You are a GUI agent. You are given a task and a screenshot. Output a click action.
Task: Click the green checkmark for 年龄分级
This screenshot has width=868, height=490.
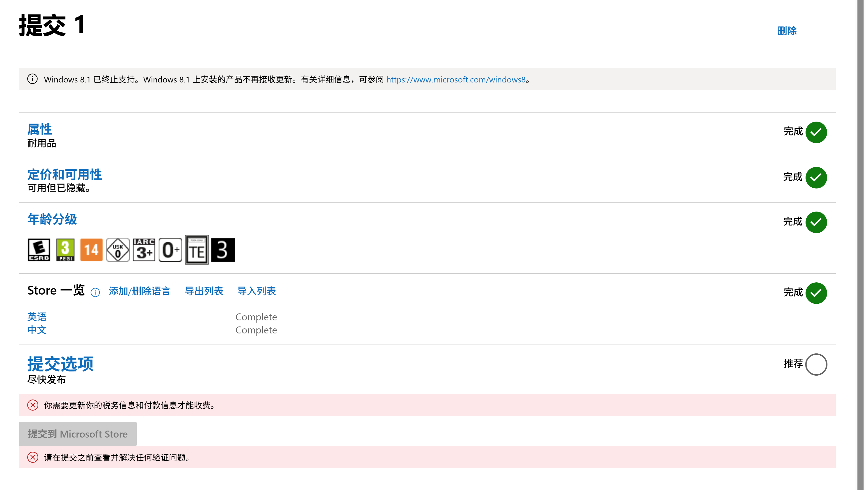[816, 222]
